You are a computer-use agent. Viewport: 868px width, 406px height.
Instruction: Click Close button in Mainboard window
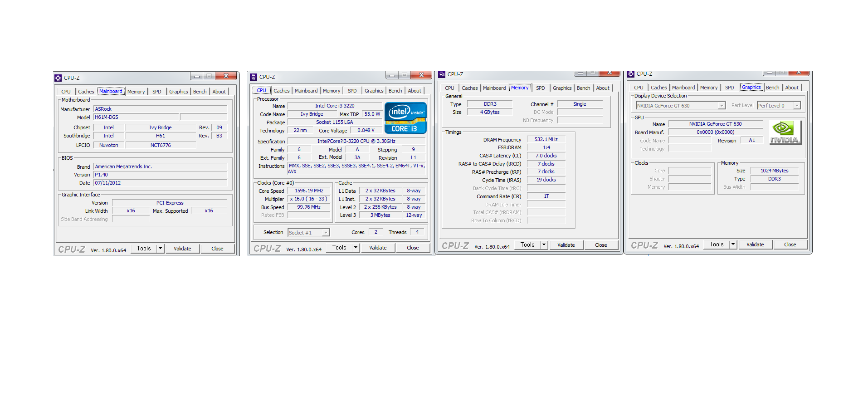coord(217,249)
